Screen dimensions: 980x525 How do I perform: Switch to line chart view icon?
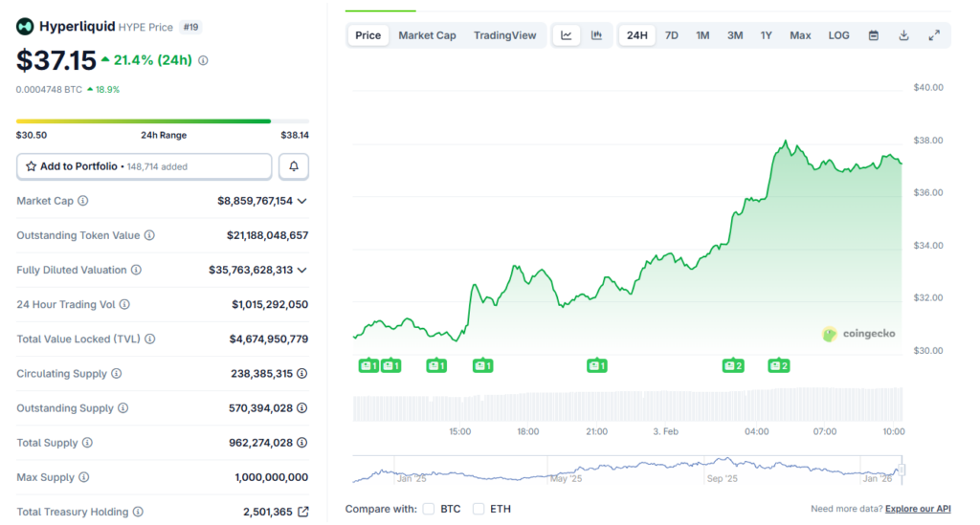[567, 35]
